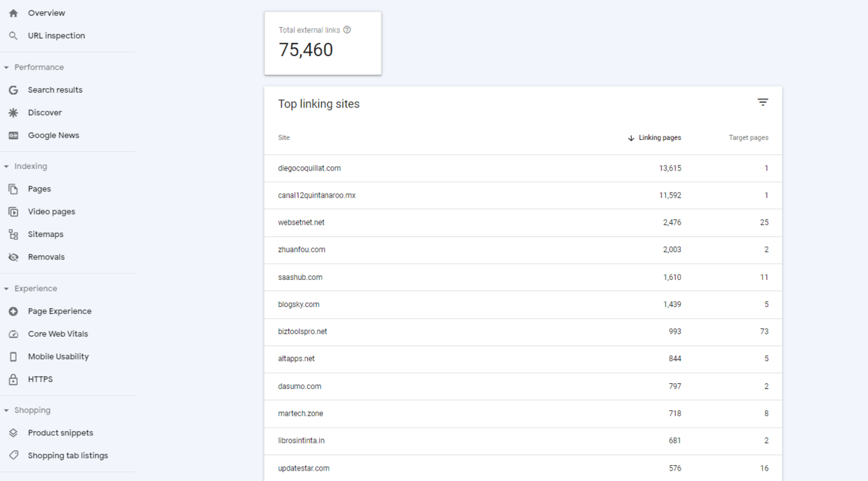Select the saashub.com linking site row

tap(300, 277)
